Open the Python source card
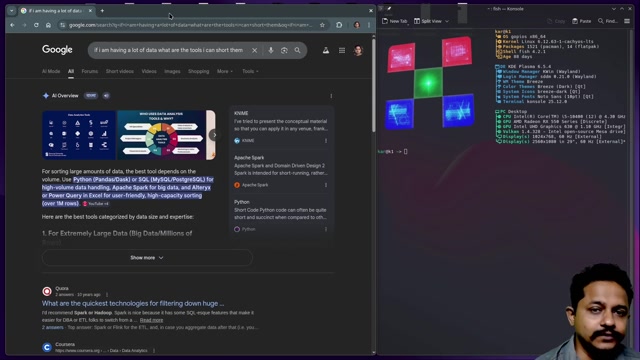This screenshot has height=360, width=640. [x=281, y=216]
